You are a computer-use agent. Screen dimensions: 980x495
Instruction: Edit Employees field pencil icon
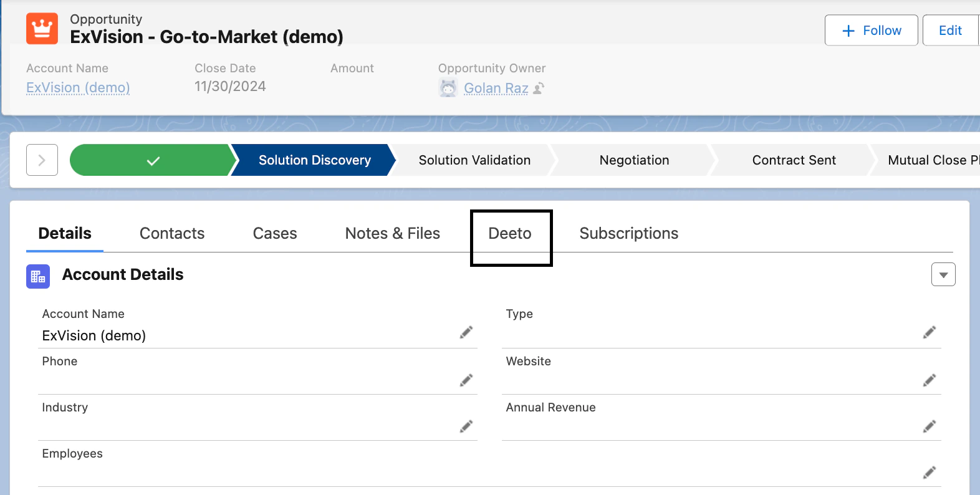pos(930,473)
